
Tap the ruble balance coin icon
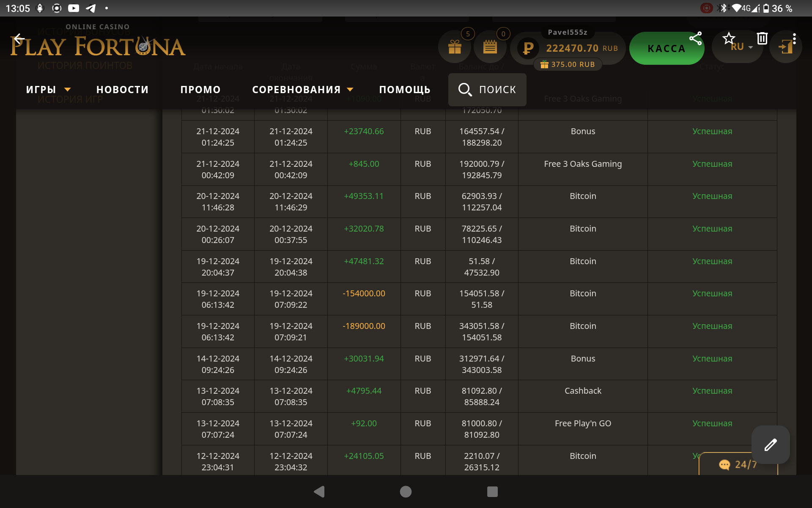tap(528, 48)
